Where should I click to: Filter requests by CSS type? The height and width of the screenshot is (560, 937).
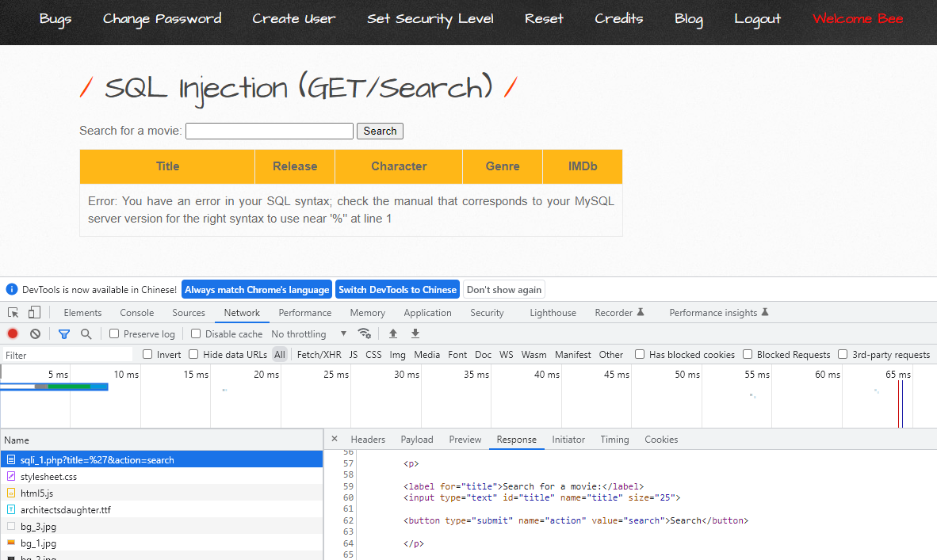pos(373,355)
